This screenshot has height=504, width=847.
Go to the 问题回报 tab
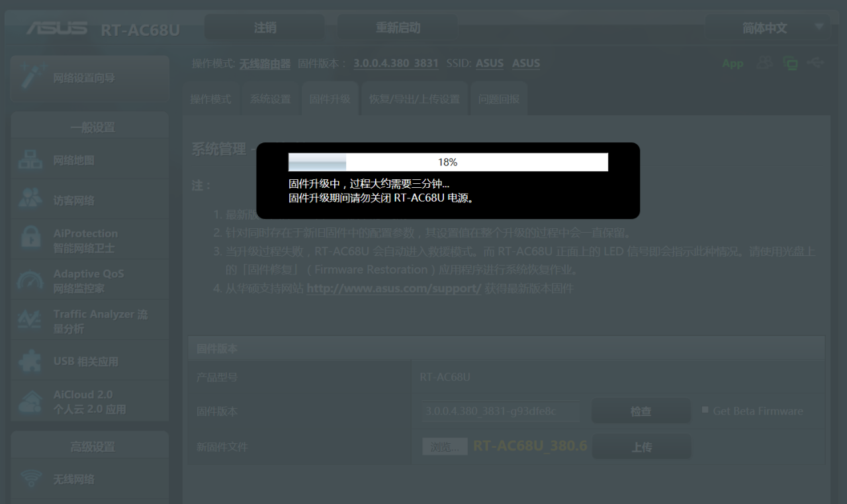499,99
